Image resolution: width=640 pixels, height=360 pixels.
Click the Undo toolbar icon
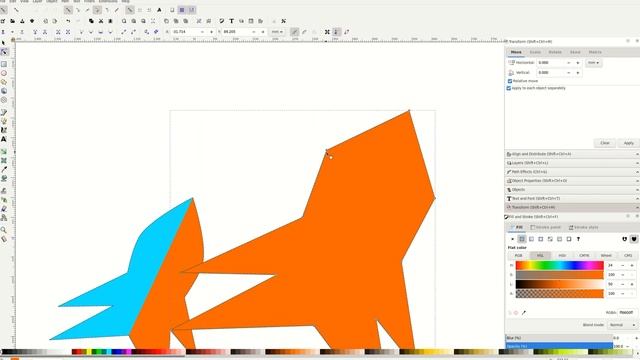click(x=68, y=21)
